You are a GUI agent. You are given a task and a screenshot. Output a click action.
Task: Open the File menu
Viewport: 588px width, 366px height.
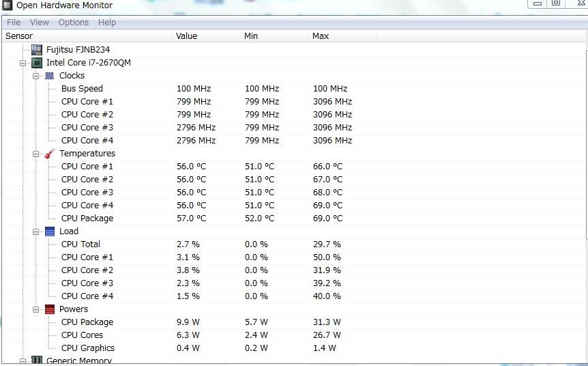click(14, 23)
